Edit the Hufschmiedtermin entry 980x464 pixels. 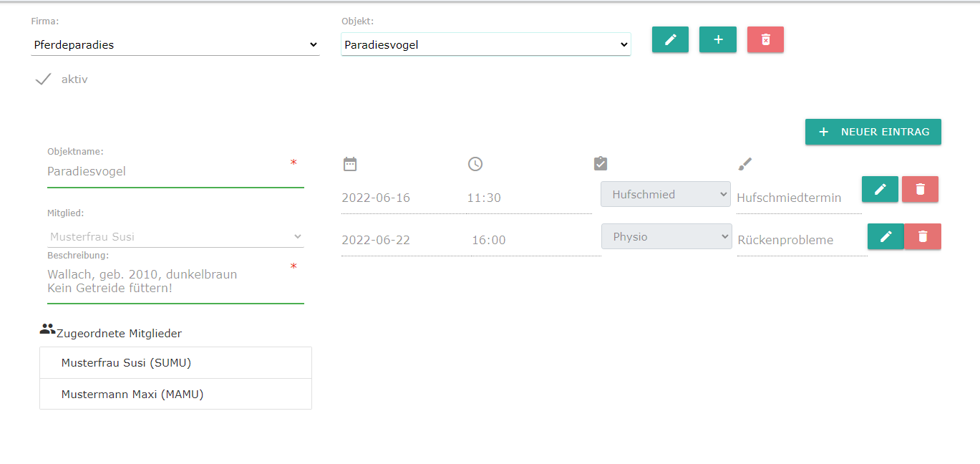pyautogui.click(x=880, y=189)
